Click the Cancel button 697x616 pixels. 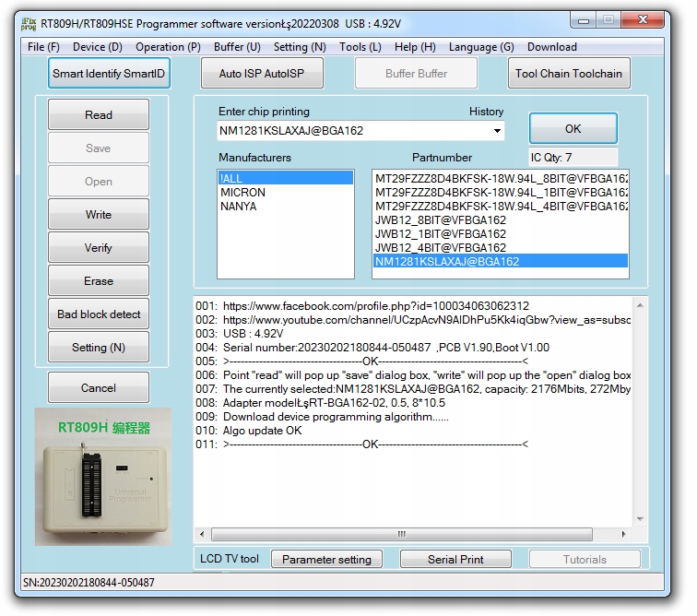coord(99,388)
